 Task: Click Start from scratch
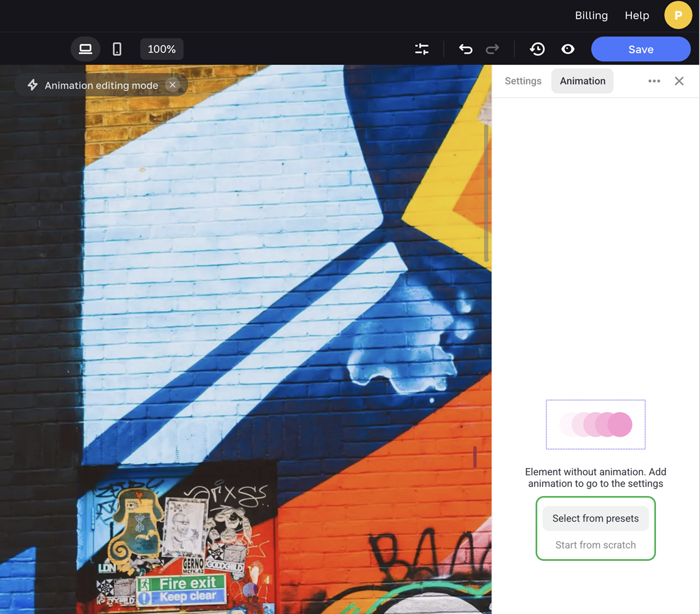(x=595, y=545)
